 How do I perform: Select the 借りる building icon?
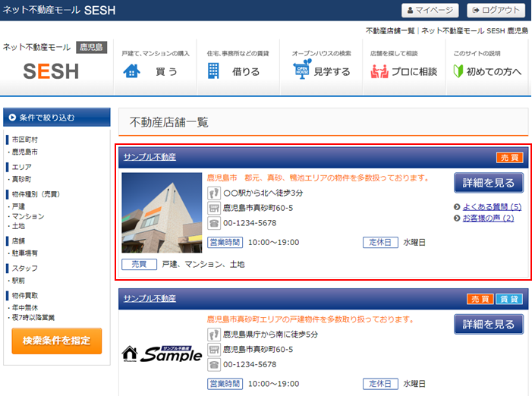click(x=213, y=71)
